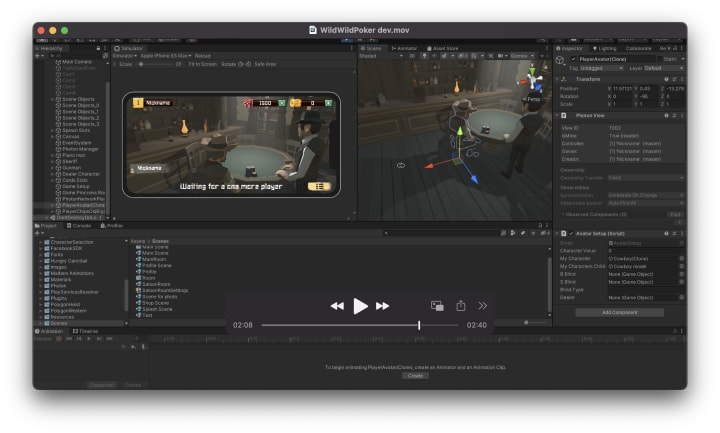
Task: Open the Layer Default dropdown
Action: pyautogui.click(x=664, y=68)
